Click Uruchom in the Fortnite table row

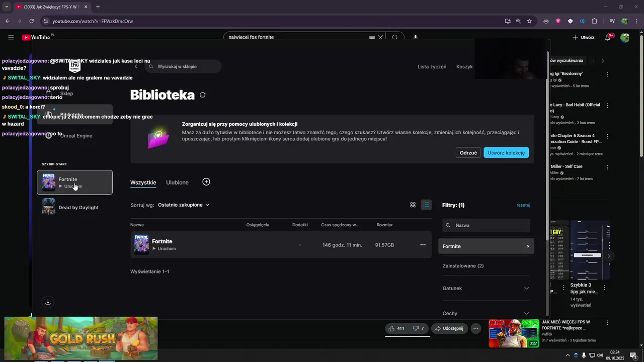coord(164,249)
